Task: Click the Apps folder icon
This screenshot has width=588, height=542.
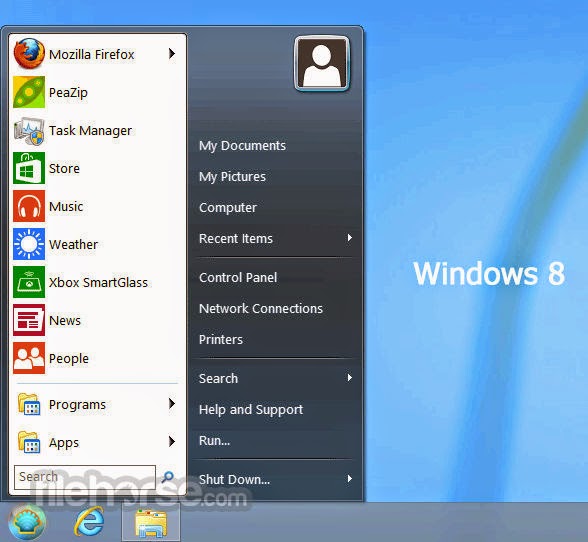Action: (x=29, y=442)
